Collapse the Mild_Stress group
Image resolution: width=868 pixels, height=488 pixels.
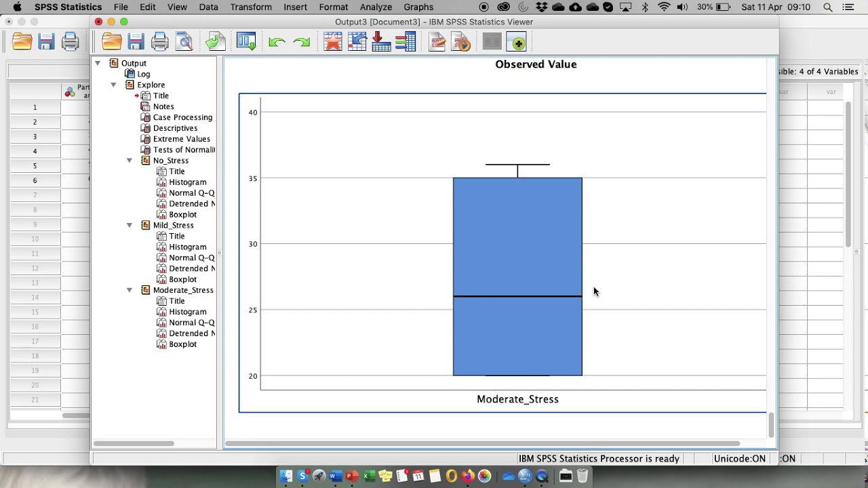click(130, 225)
